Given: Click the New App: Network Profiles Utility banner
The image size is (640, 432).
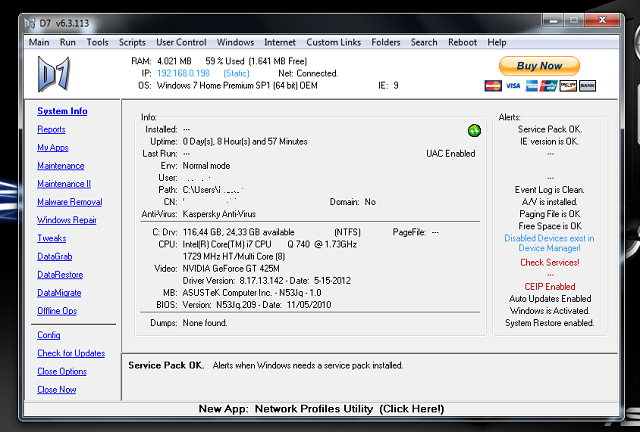Looking at the screenshot, I should tap(321, 409).
